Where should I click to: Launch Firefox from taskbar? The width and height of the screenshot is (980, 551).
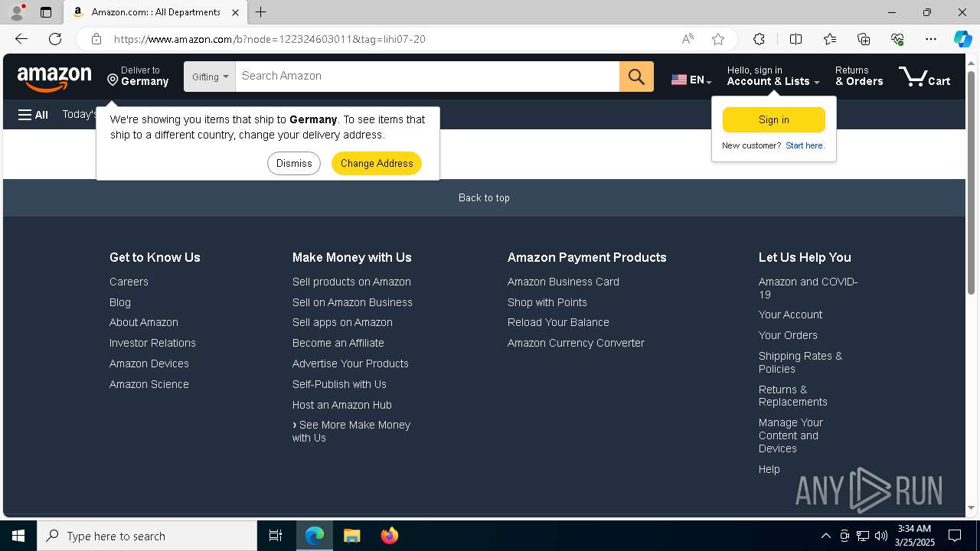(389, 536)
